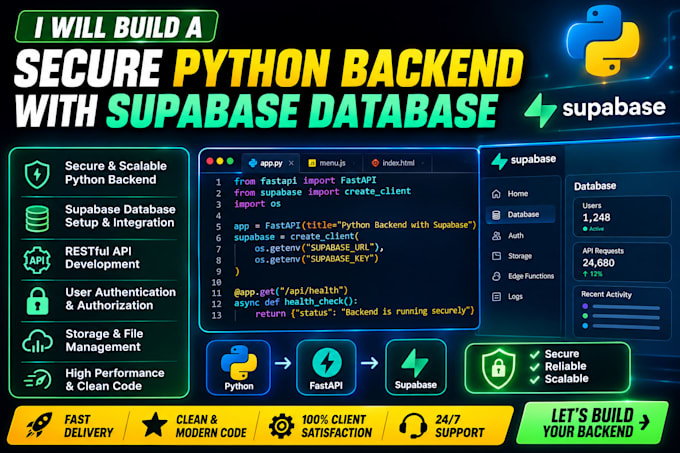
Task: Click the rocket speed icon beside High Performance
Action: tap(38, 379)
